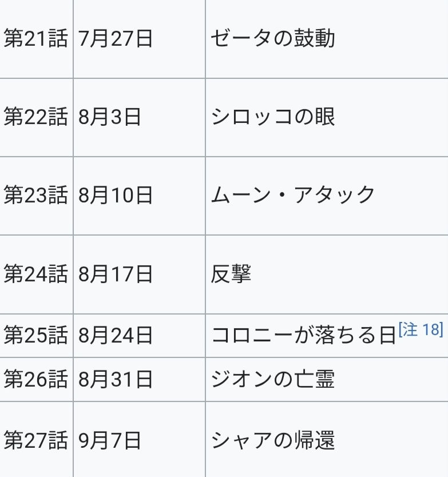Click the 第21話 episode number cell
448x477 pixels.
pyautogui.click(x=35, y=39)
